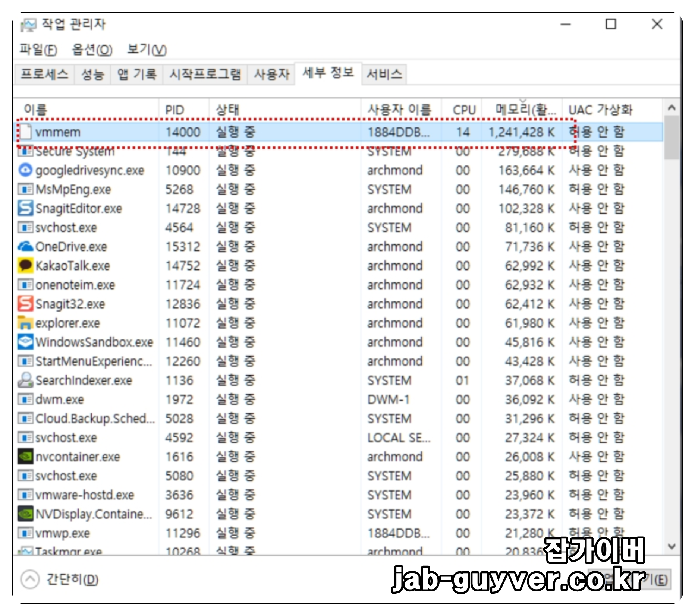Select the 세부 정보 tab

pos(328,73)
